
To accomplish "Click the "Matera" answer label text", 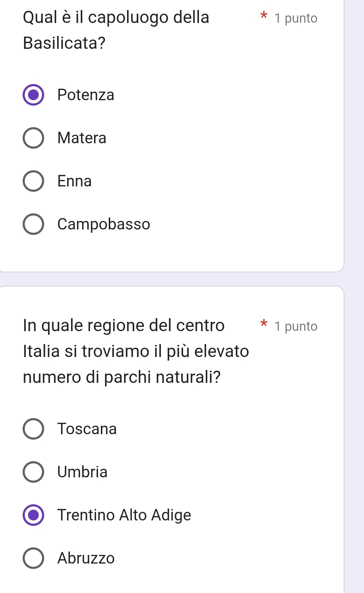I will pos(82,138).
